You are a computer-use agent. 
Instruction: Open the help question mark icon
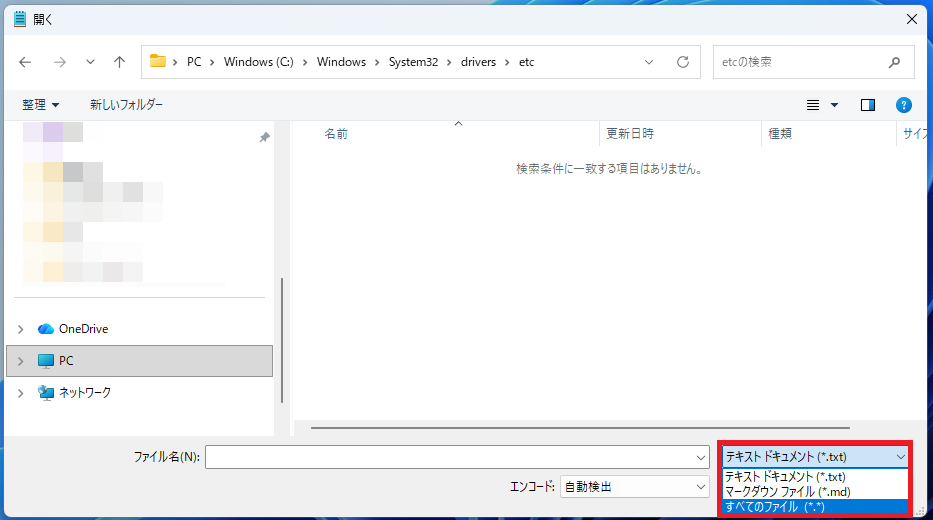[904, 105]
